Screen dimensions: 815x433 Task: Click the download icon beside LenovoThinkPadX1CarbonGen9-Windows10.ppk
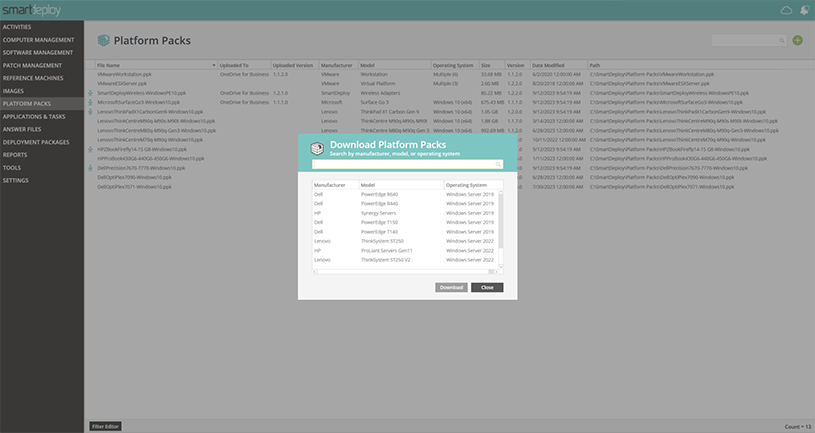click(90, 112)
